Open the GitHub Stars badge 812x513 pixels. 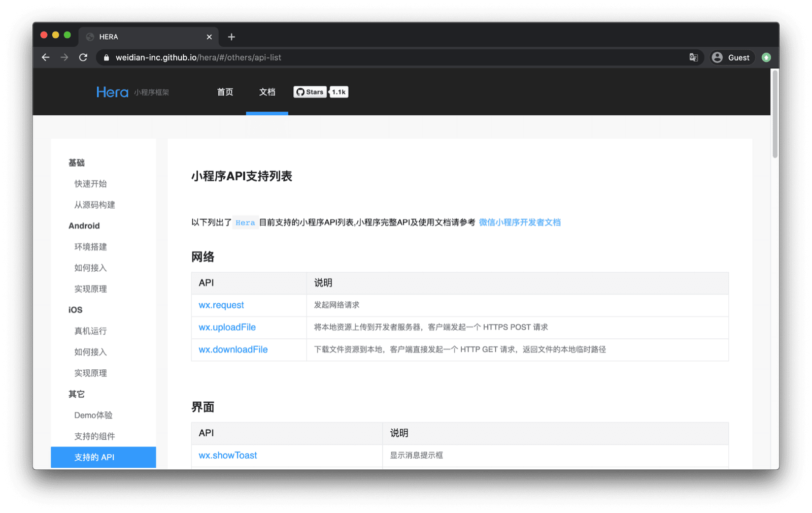tap(310, 92)
